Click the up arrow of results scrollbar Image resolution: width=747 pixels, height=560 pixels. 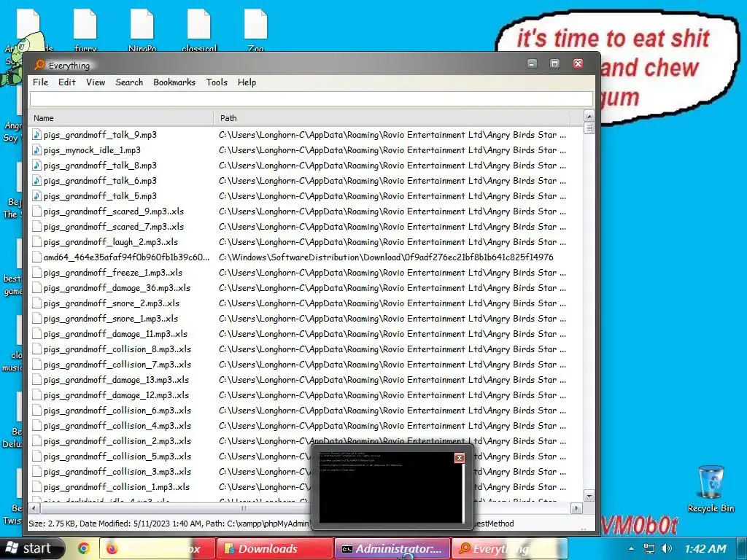[x=589, y=116]
